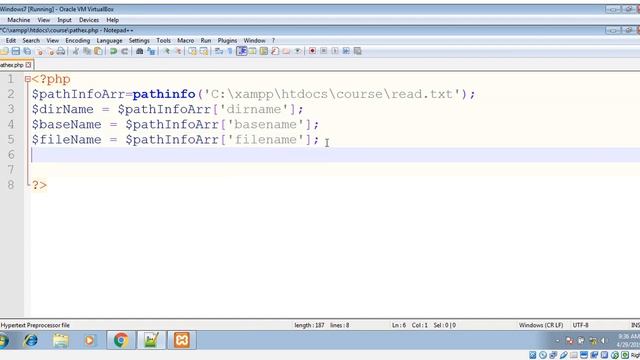Click the pathinfo function name on line 2

[x=164, y=94]
